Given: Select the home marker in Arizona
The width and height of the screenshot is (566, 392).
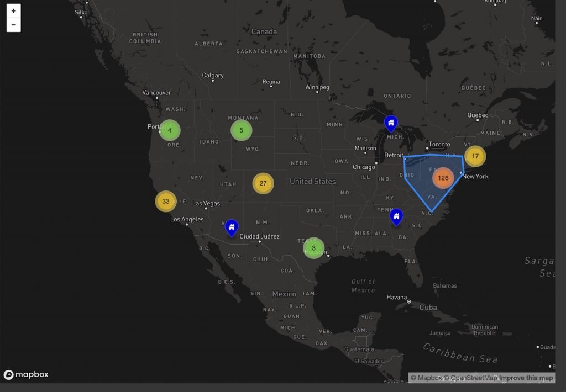Looking at the screenshot, I should pyautogui.click(x=232, y=228).
